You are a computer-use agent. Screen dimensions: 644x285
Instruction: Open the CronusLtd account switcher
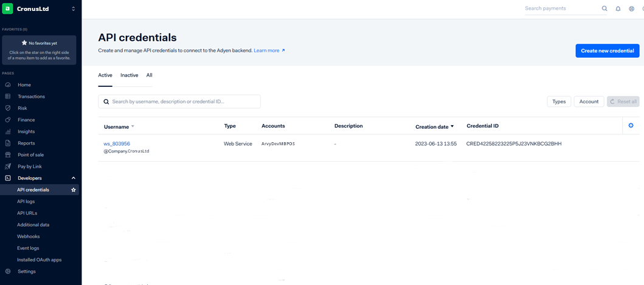click(74, 9)
